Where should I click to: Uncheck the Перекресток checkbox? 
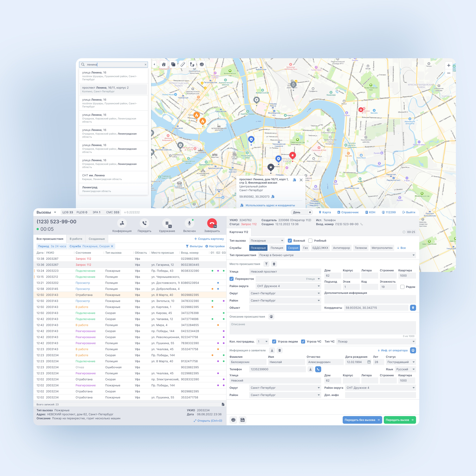click(232, 279)
